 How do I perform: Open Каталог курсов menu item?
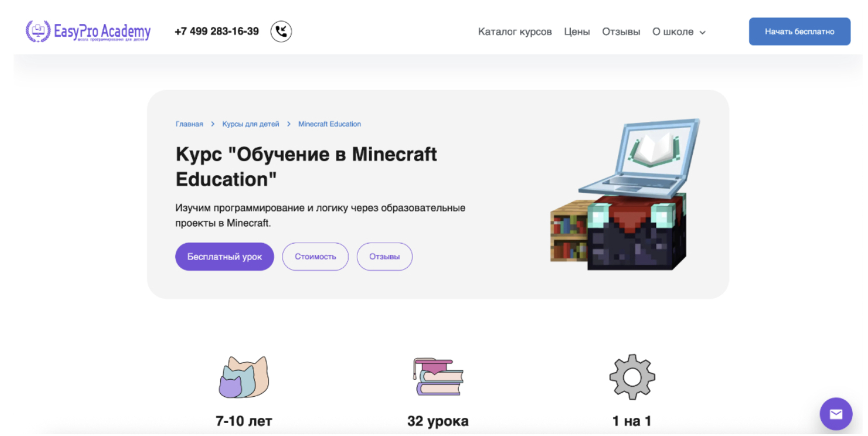pos(515,32)
